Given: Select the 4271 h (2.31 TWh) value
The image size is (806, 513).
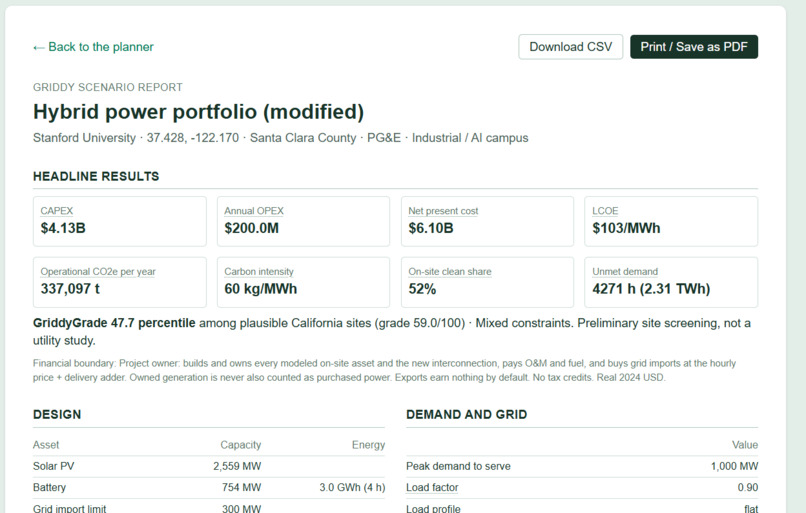Looking at the screenshot, I should click(651, 289).
